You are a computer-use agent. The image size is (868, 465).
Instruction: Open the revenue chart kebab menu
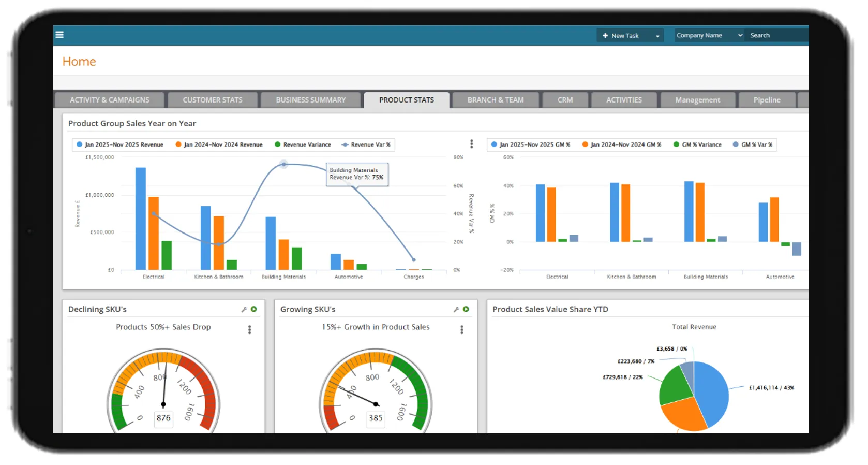471,144
